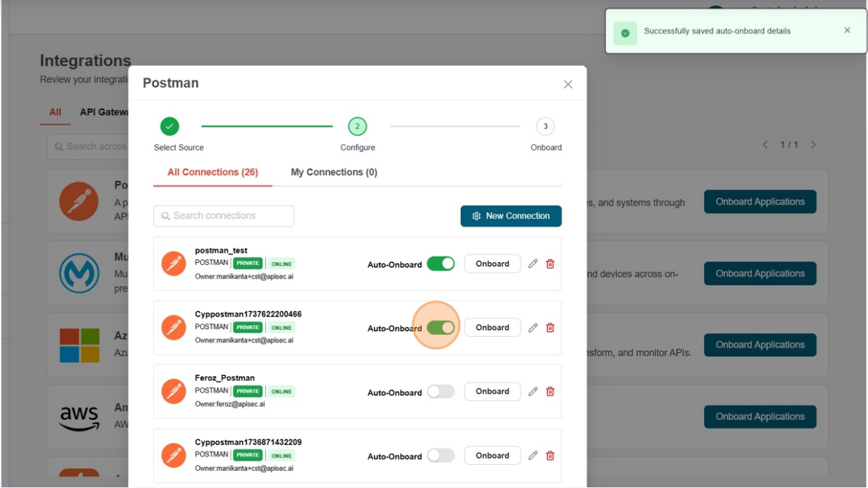This screenshot has height=488, width=868.
Task: Delete the postman_test connection
Action: tap(550, 264)
